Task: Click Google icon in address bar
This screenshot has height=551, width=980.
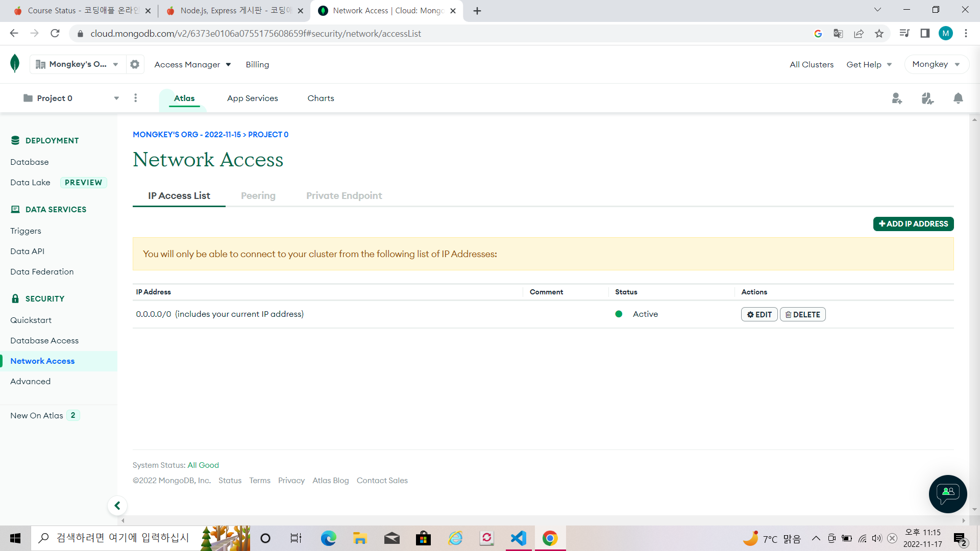Action: tap(818, 34)
